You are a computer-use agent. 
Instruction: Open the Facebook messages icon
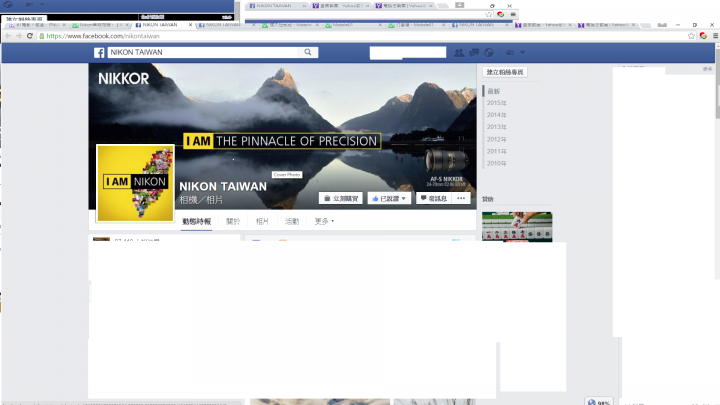pos(474,53)
